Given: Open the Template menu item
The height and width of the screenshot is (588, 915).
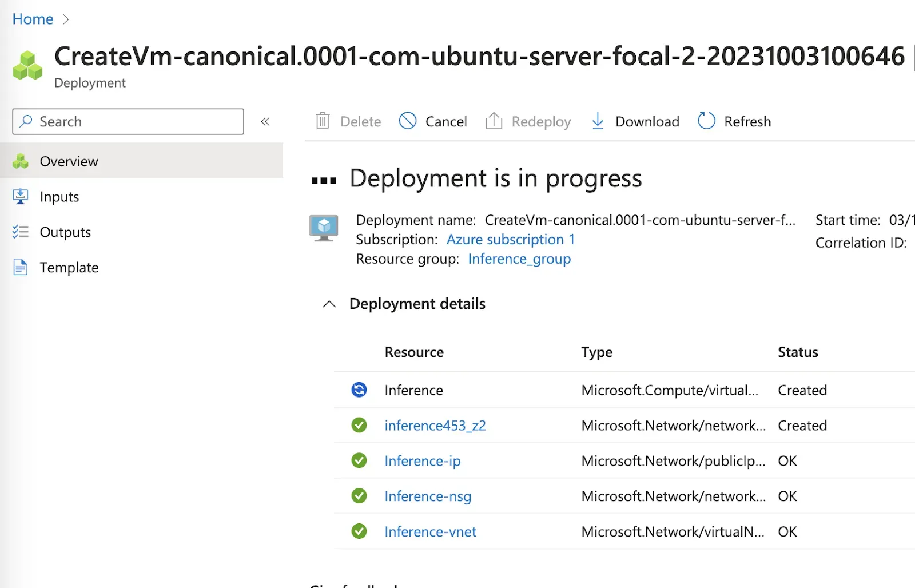Looking at the screenshot, I should point(141,267).
